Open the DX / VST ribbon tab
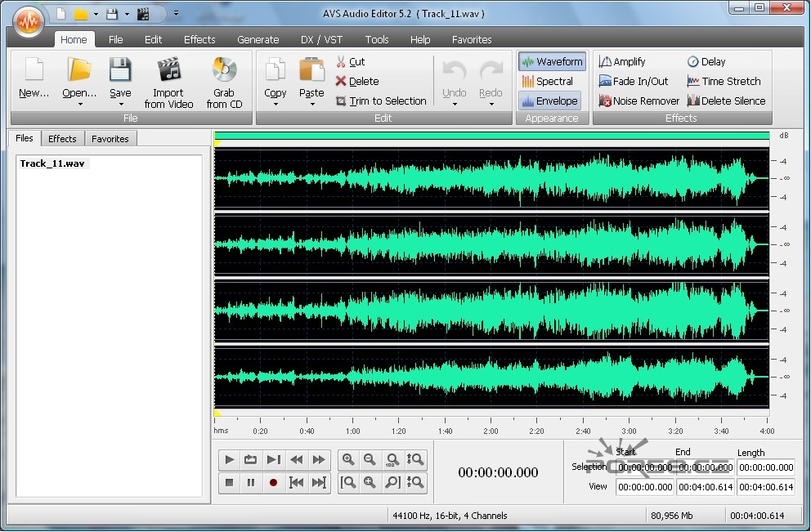 [322, 39]
